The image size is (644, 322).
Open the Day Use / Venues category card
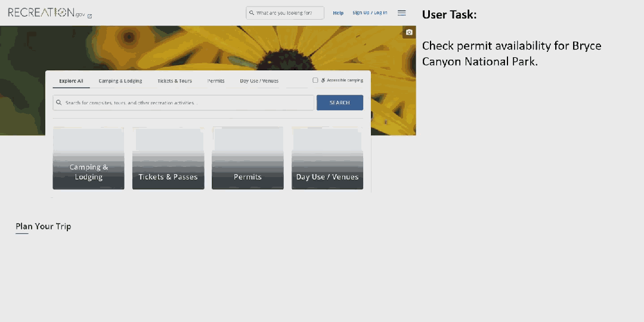[x=327, y=159]
